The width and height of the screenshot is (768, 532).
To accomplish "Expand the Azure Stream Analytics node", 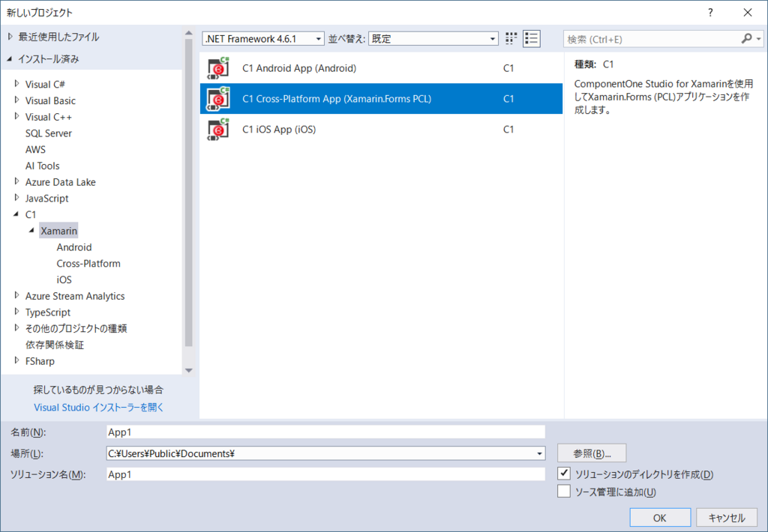I will coord(17,295).
